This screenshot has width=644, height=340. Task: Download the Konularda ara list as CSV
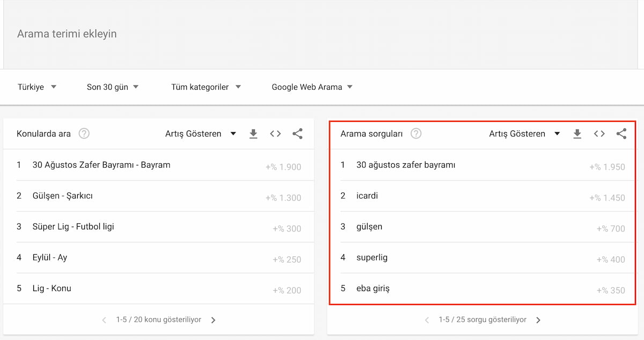[x=253, y=134]
